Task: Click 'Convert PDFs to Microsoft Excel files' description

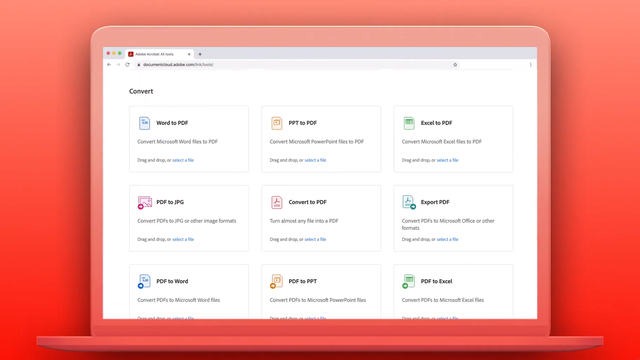Action: tap(443, 300)
